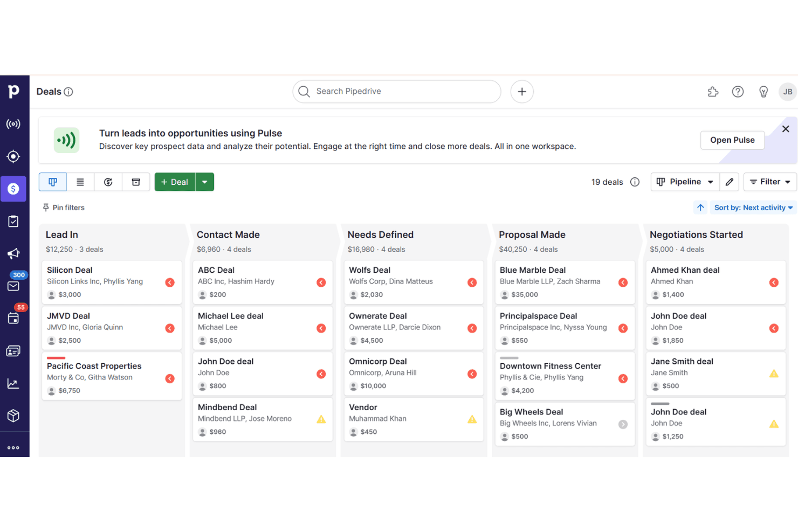Click the + Deal button
Image resolution: width=798 pixels, height=532 pixels.
pyautogui.click(x=175, y=182)
